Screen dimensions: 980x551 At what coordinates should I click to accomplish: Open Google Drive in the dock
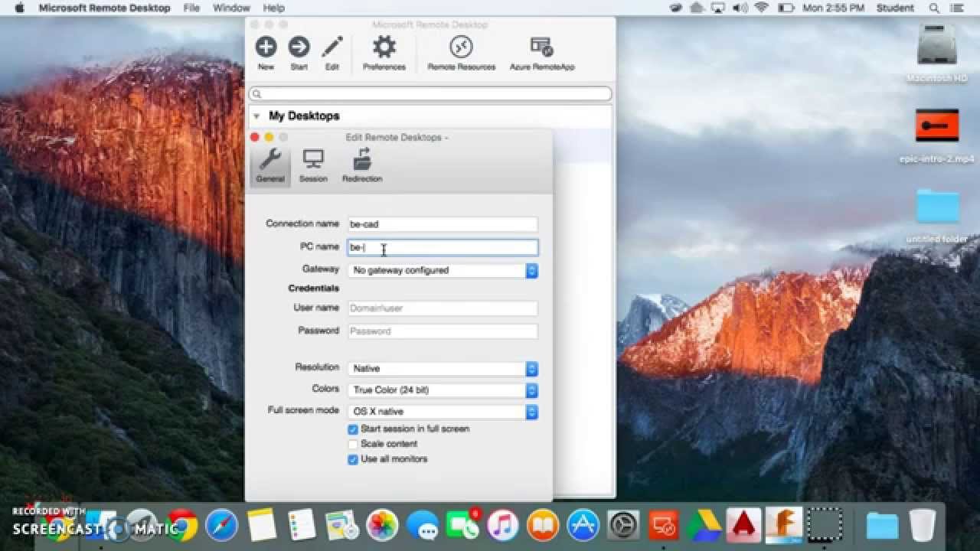pos(703,525)
